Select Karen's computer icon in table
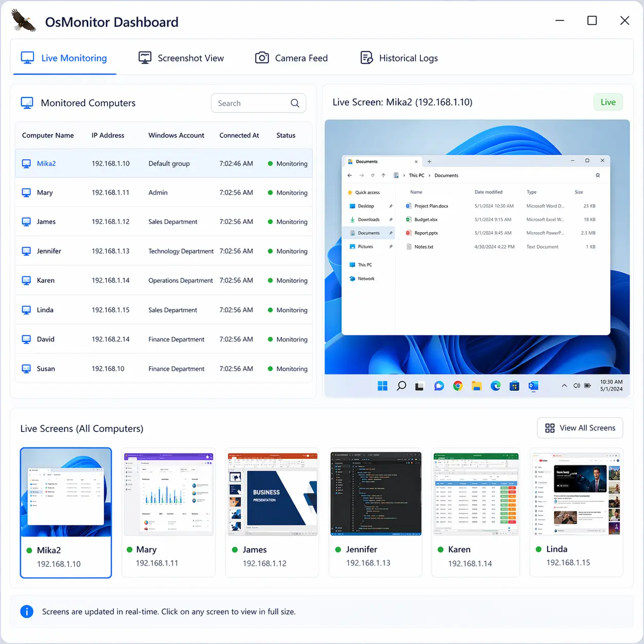 [26, 280]
